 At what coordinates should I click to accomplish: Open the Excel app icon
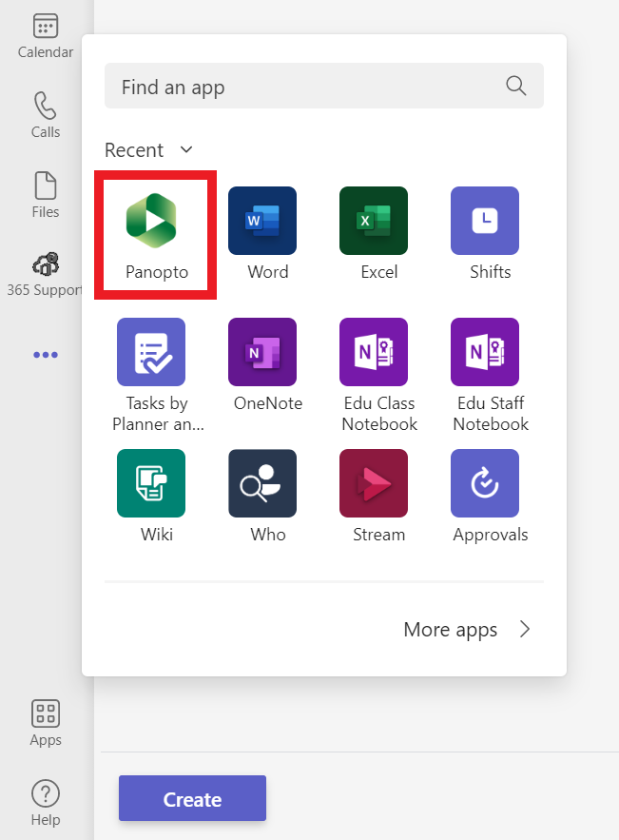374,221
